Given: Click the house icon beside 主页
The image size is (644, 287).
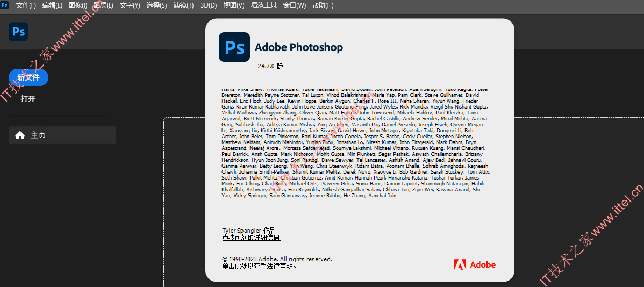Looking at the screenshot, I should pyautogui.click(x=20, y=135).
